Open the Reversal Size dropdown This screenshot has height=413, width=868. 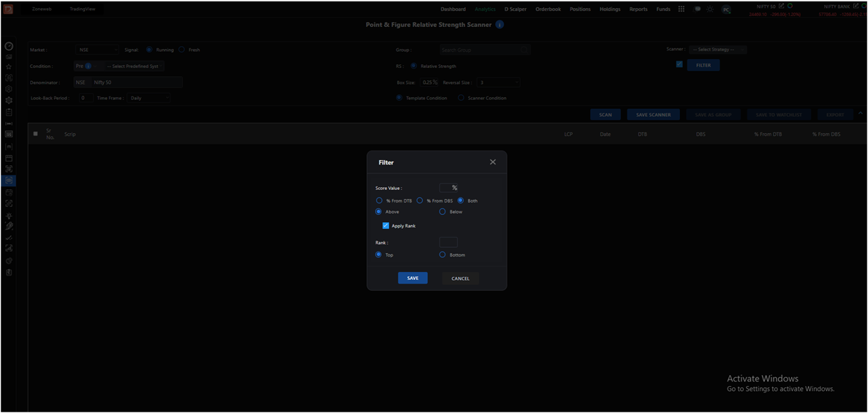(x=498, y=82)
